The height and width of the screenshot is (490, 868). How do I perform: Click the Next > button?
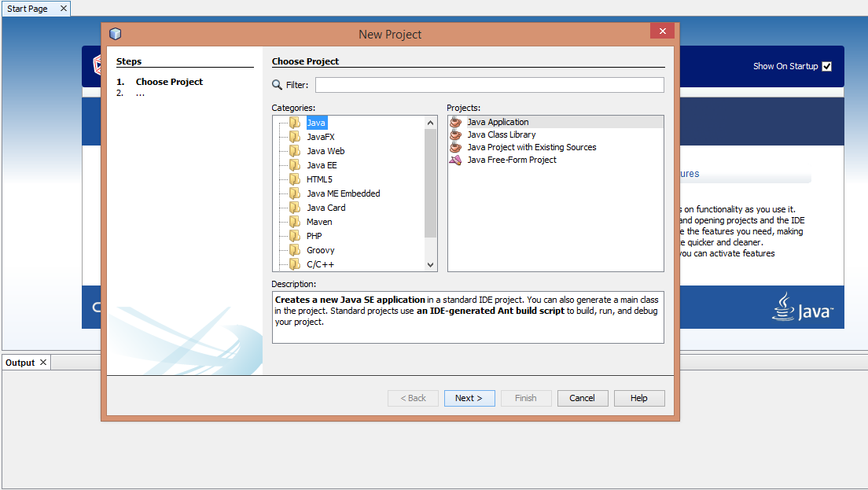[x=469, y=398]
